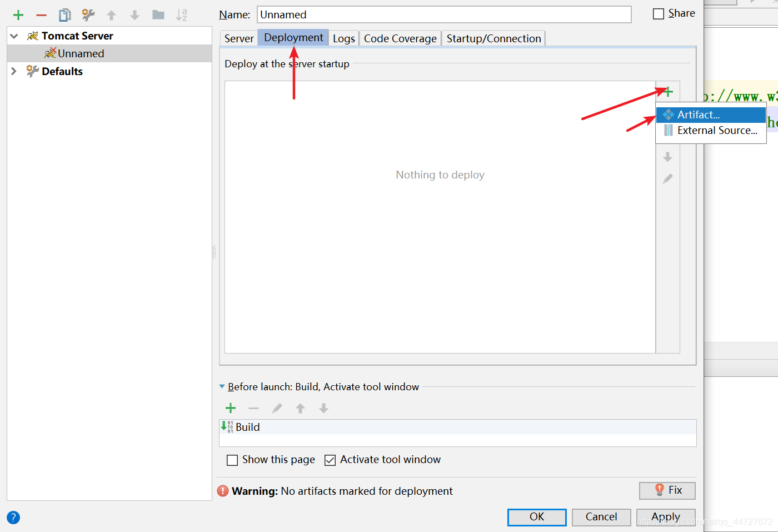The width and height of the screenshot is (778, 532).
Task: Choose Artifact... from popup menu
Action: coord(711,115)
